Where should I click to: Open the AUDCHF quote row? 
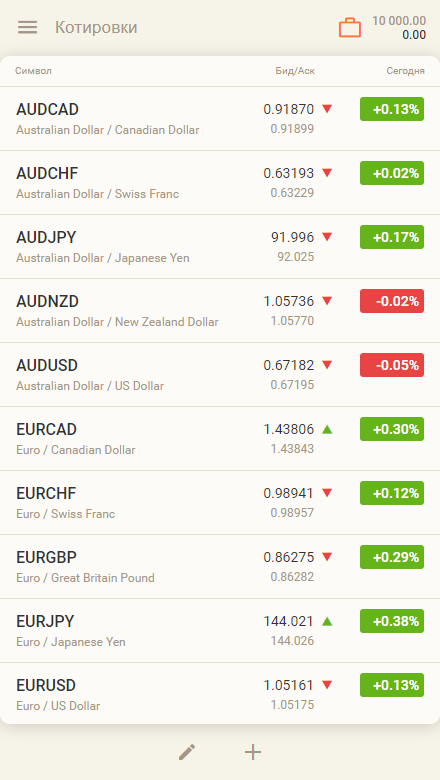[x=220, y=183]
